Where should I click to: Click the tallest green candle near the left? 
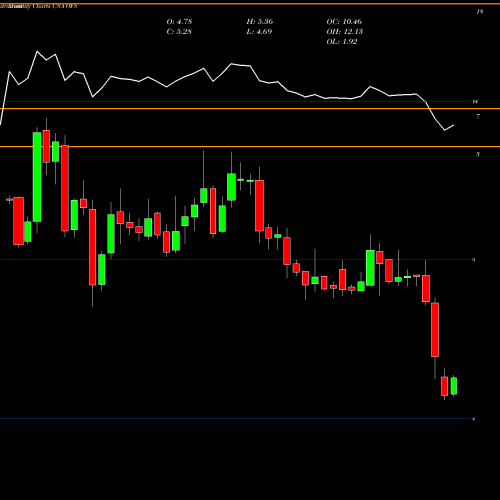coord(37,177)
